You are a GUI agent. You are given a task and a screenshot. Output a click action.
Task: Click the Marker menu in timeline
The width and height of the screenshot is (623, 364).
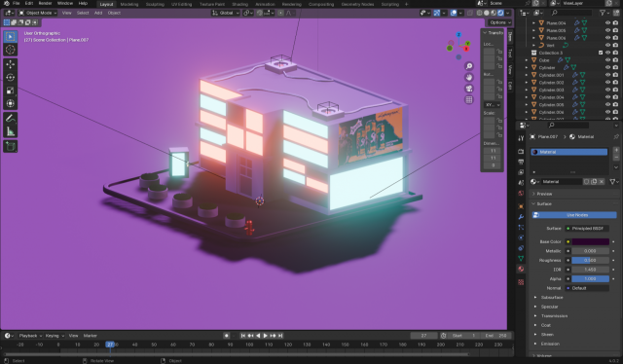pos(91,336)
